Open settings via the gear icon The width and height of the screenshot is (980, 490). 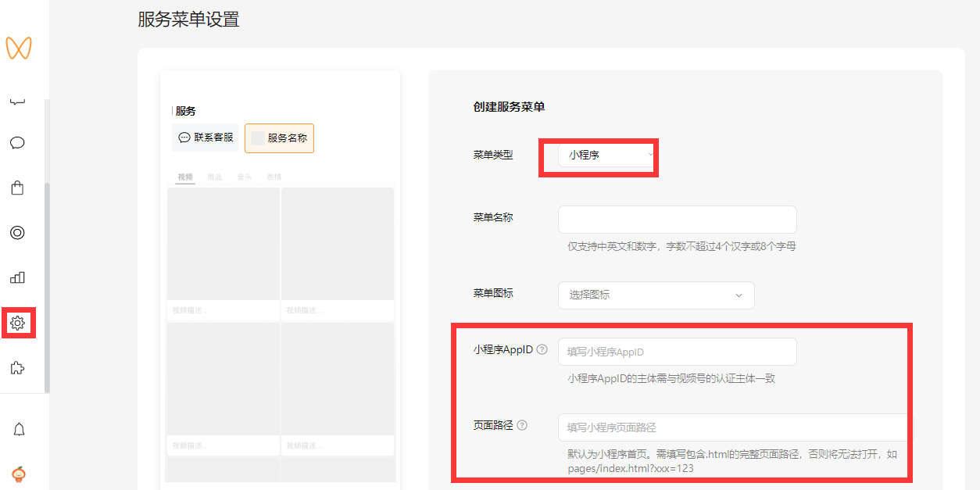click(18, 322)
